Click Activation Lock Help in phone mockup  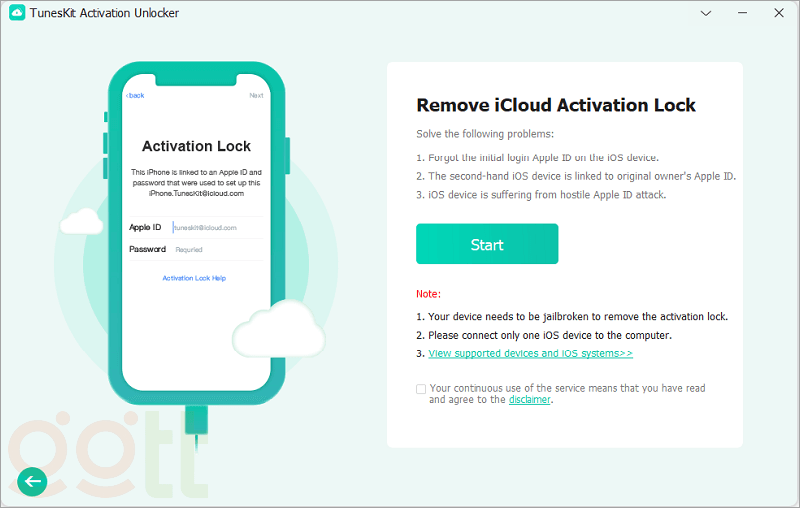(194, 278)
